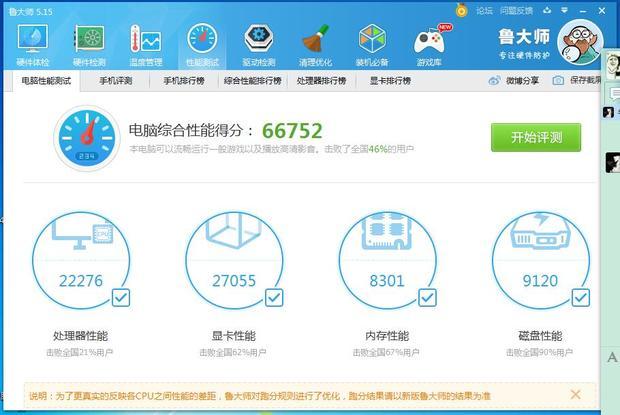Click the camera icon for saving screenshot
Image resolution: width=620 pixels, height=415 pixels.
(x=558, y=81)
